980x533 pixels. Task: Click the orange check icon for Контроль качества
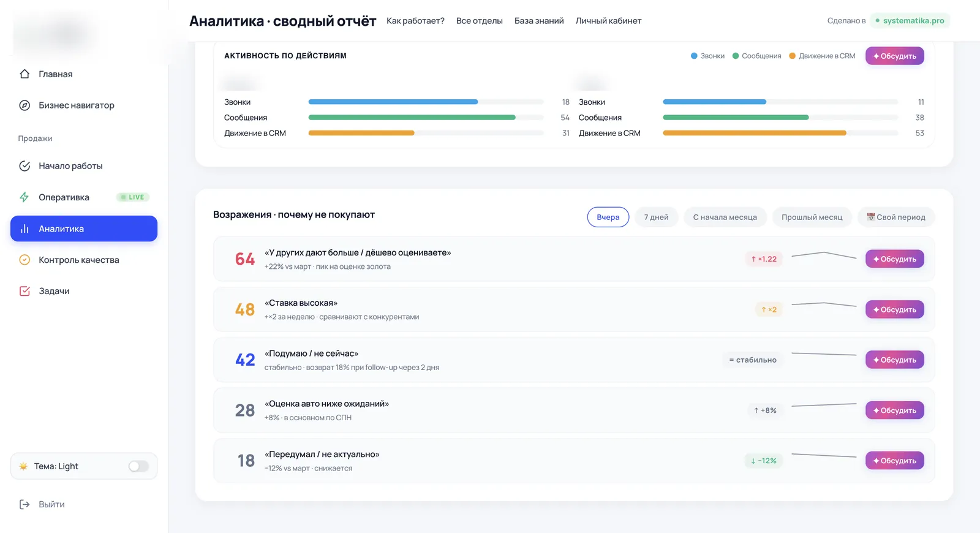[x=24, y=260]
